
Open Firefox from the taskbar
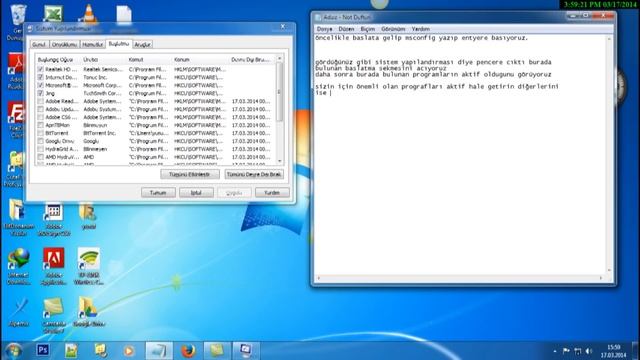click(x=188, y=351)
